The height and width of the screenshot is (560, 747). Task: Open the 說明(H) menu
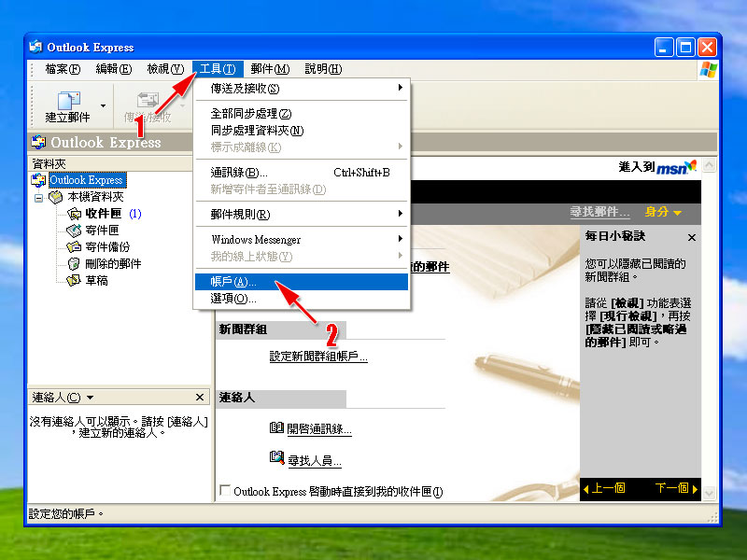pyautogui.click(x=323, y=69)
